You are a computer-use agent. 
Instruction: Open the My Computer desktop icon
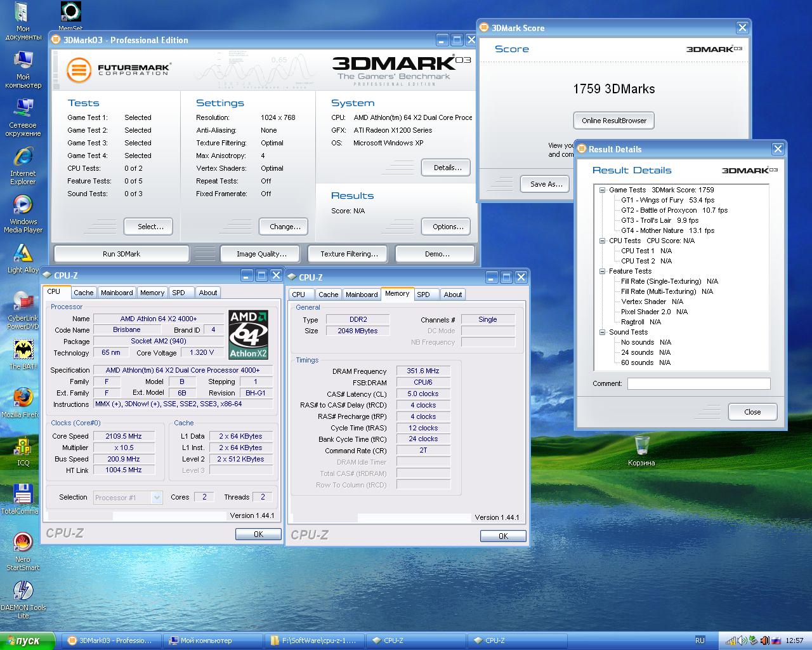click(23, 69)
